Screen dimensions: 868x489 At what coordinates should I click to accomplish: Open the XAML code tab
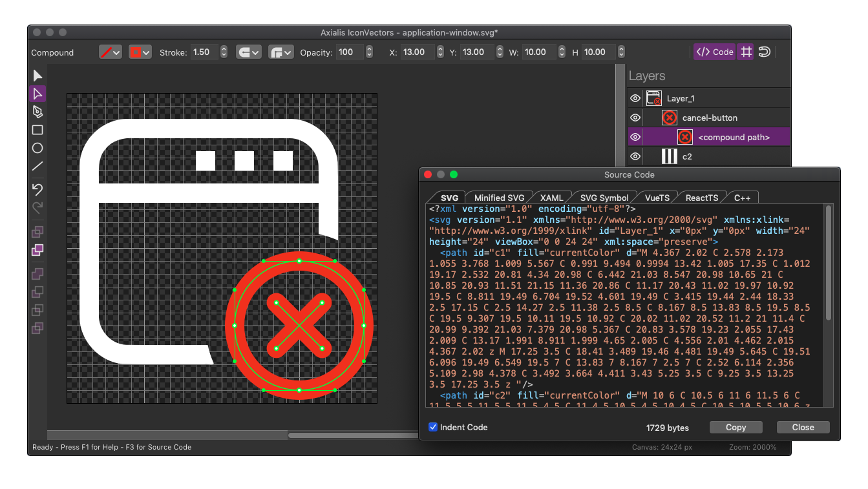[553, 197]
